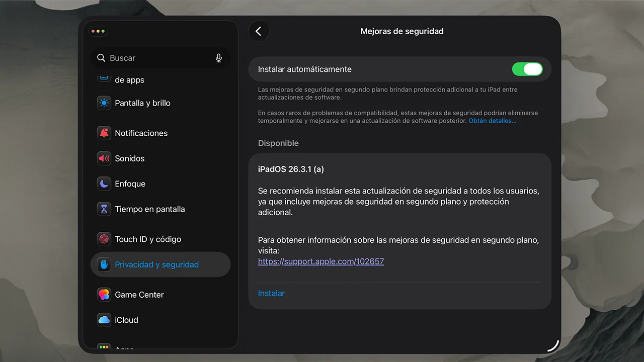This screenshot has width=644, height=362.
Task: Click the Sonidos speaker icon
Action: tap(104, 158)
